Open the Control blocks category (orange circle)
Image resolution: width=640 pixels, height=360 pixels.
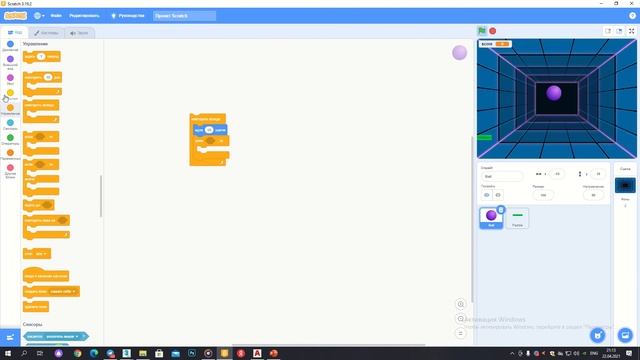click(x=10, y=109)
